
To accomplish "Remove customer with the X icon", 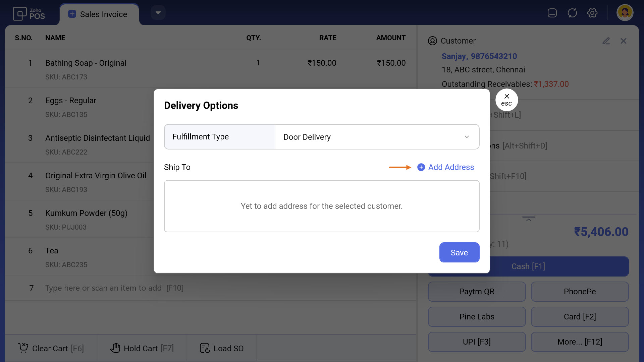I will (x=624, y=41).
